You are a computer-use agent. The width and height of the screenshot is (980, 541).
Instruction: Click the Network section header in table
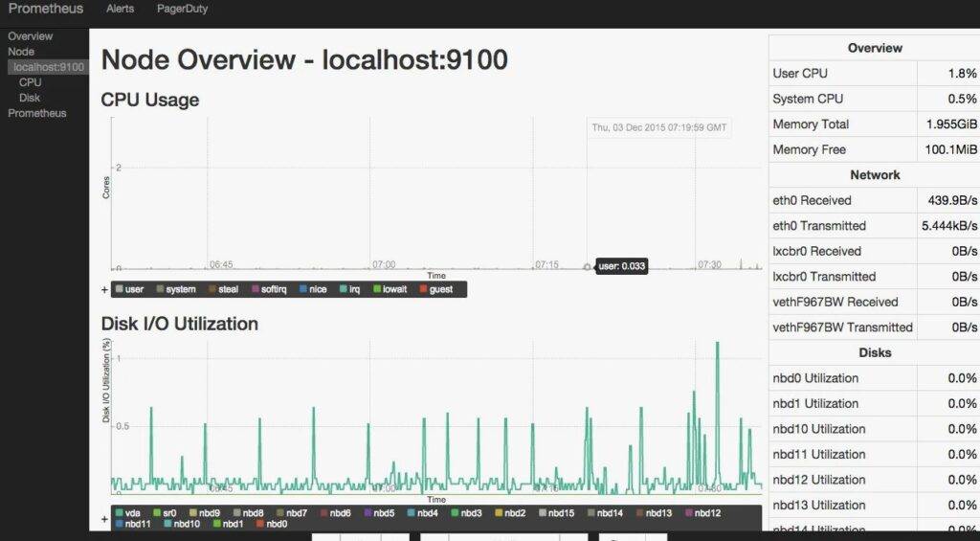(875, 175)
